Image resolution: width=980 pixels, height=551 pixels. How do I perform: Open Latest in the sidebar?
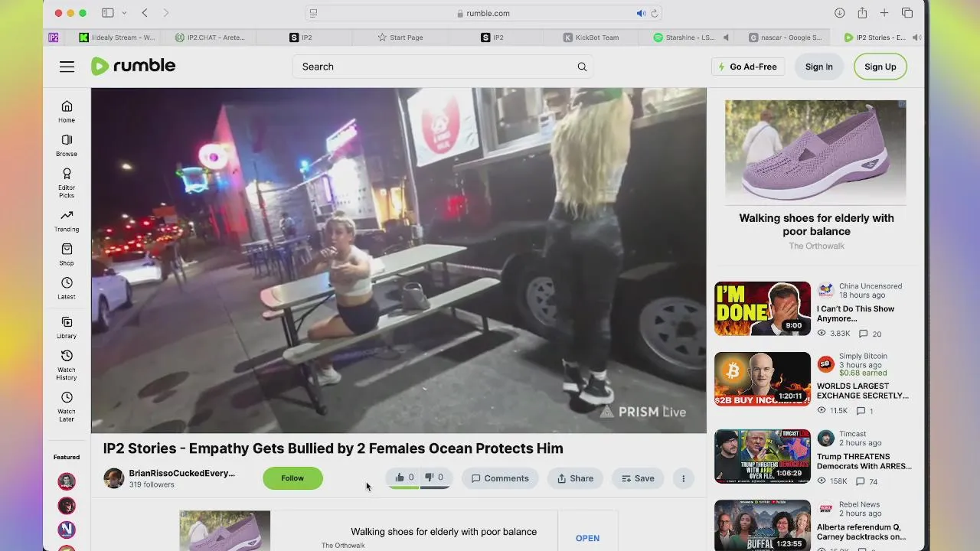pyautogui.click(x=67, y=288)
